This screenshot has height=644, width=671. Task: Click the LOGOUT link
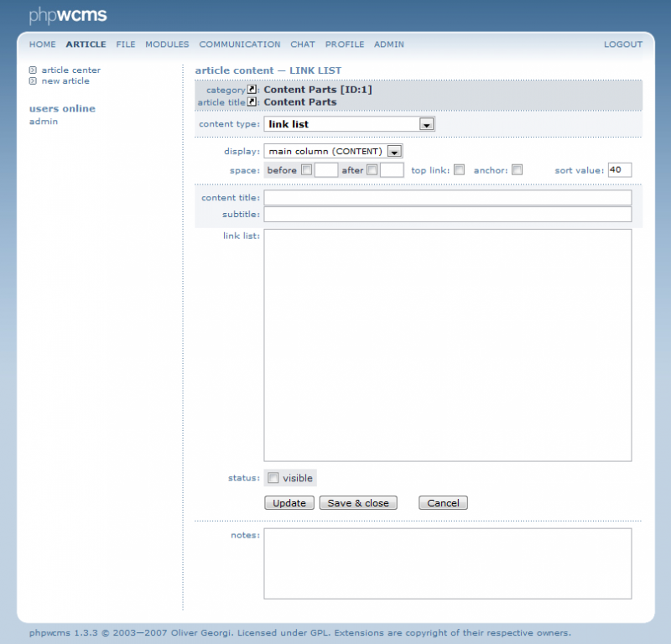tap(623, 44)
